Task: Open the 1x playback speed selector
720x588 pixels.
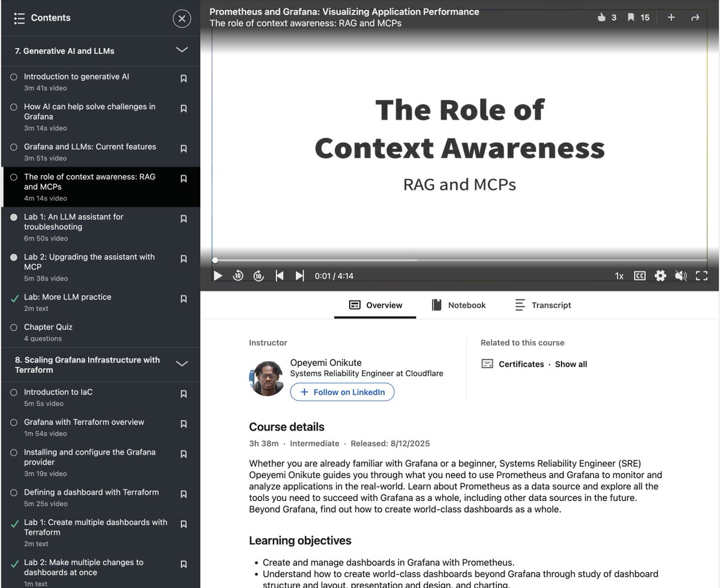Action: pos(619,275)
